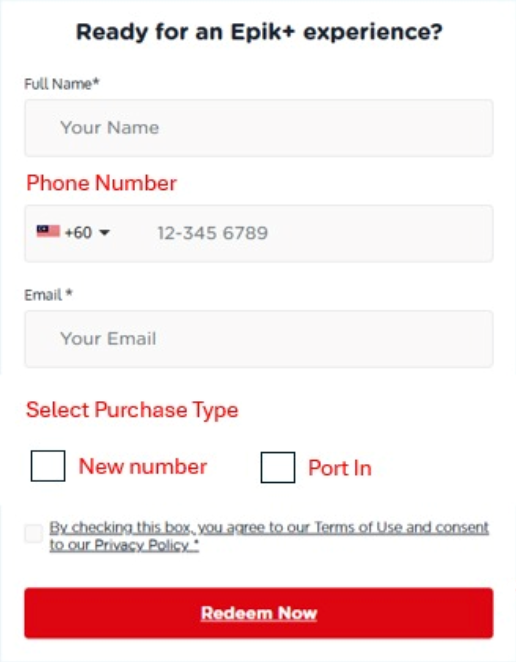Check the Terms of Use agreement box

[x=33, y=534]
